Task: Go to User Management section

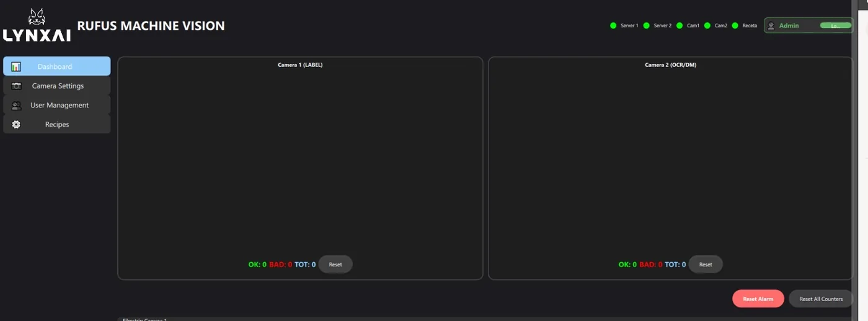Action: [57, 105]
